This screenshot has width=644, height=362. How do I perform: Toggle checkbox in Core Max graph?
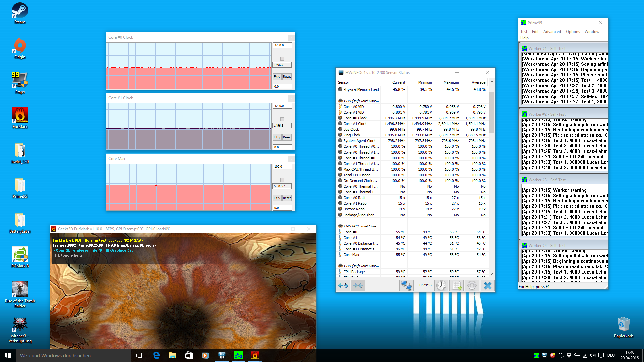(282, 180)
